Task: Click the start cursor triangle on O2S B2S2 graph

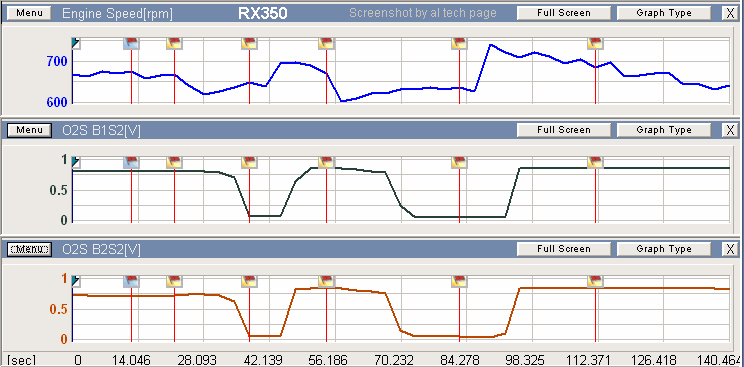Action: click(x=76, y=282)
